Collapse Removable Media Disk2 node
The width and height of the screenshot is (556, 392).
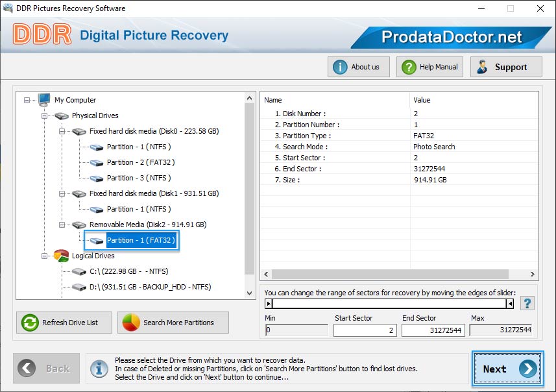pyautogui.click(x=62, y=225)
